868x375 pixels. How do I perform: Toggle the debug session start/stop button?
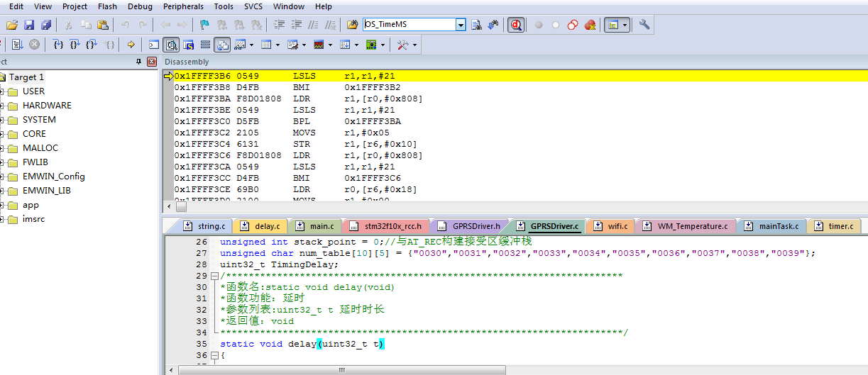(516, 25)
